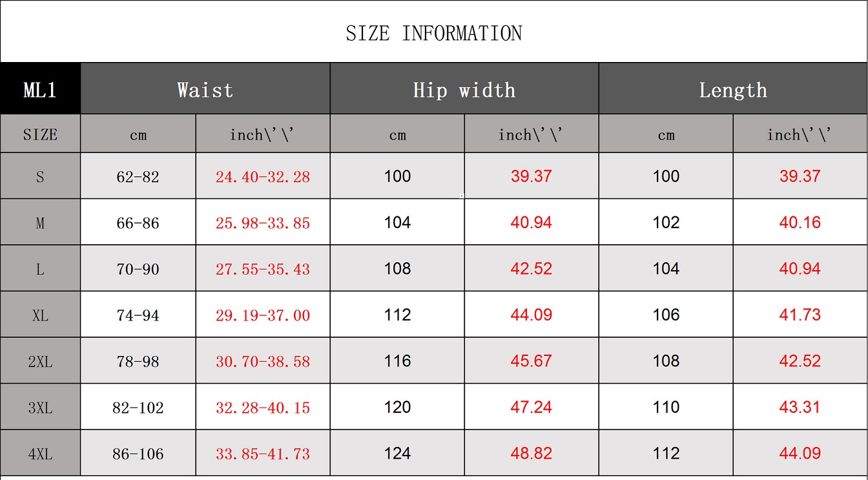Image resolution: width=868 pixels, height=480 pixels.
Task: Click the SIZE label cell
Action: click(40, 134)
